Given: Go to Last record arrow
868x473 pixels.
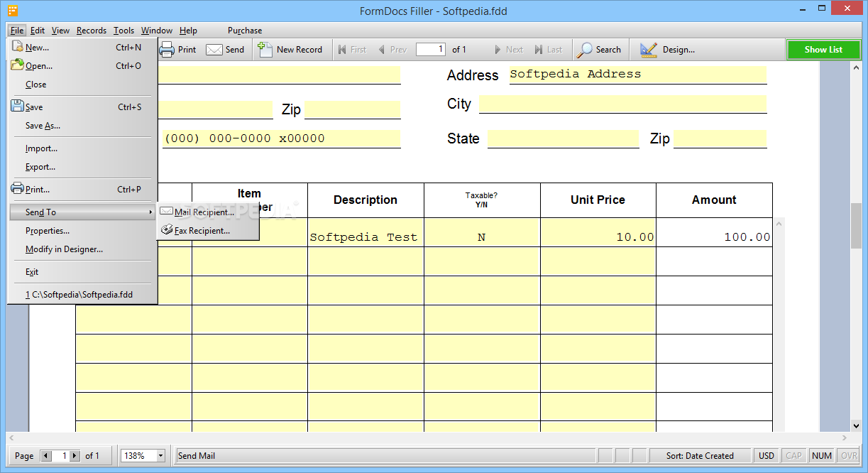Looking at the screenshot, I should 539,50.
